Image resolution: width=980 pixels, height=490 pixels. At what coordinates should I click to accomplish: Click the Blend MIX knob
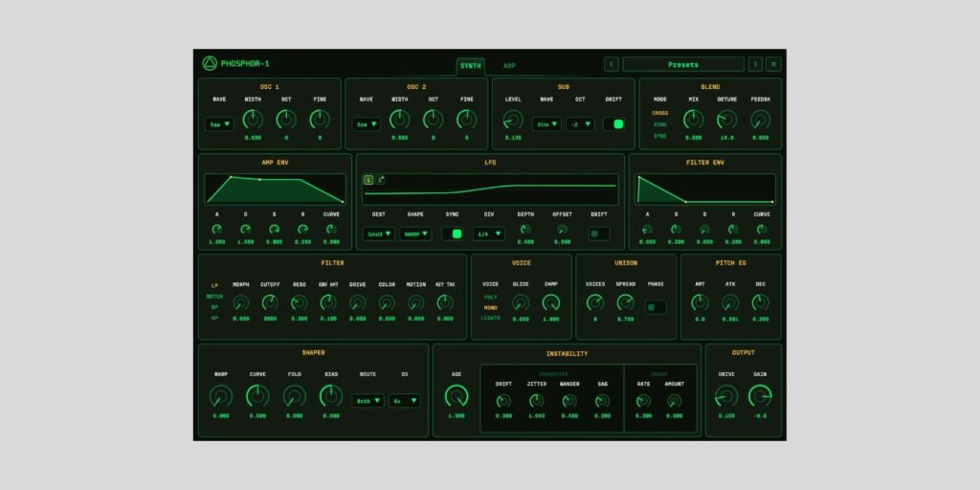[693, 120]
